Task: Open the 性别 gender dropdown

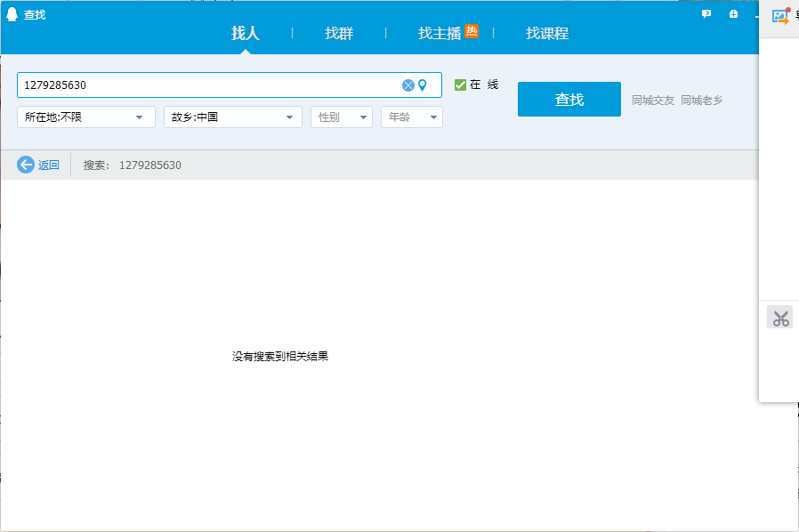Action: coord(341,117)
